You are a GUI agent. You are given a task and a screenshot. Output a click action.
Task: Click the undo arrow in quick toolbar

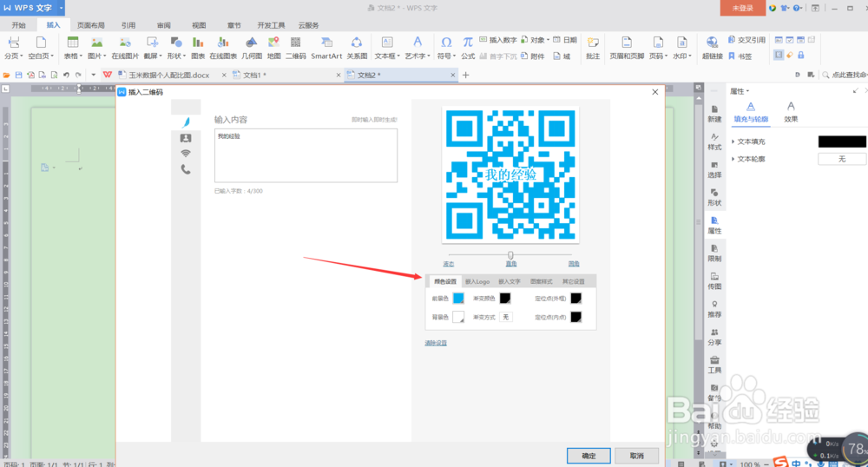tap(66, 75)
